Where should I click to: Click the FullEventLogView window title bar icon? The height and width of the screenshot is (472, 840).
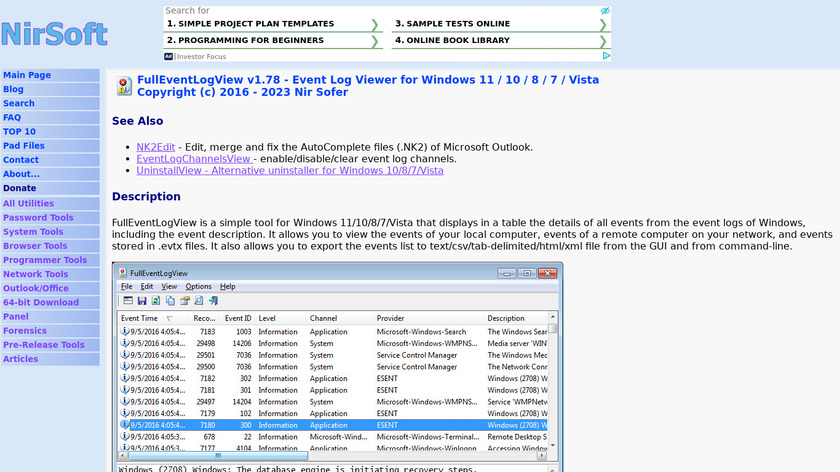(124, 272)
